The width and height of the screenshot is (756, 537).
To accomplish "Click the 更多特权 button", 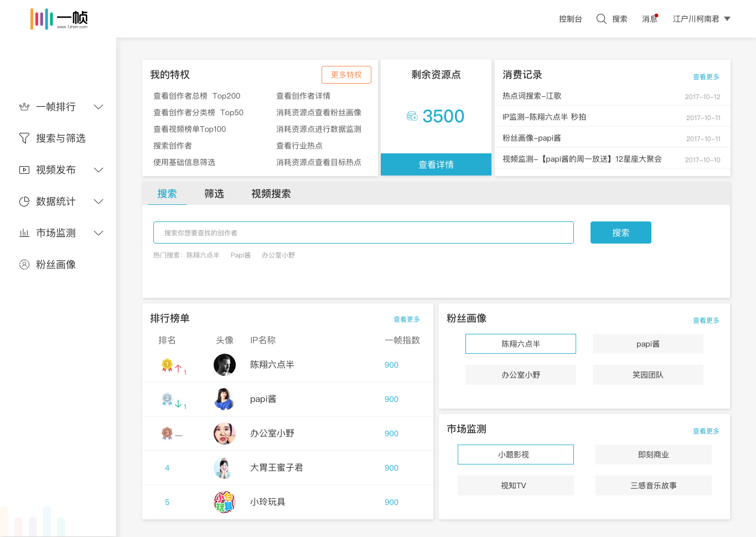I will (x=346, y=75).
